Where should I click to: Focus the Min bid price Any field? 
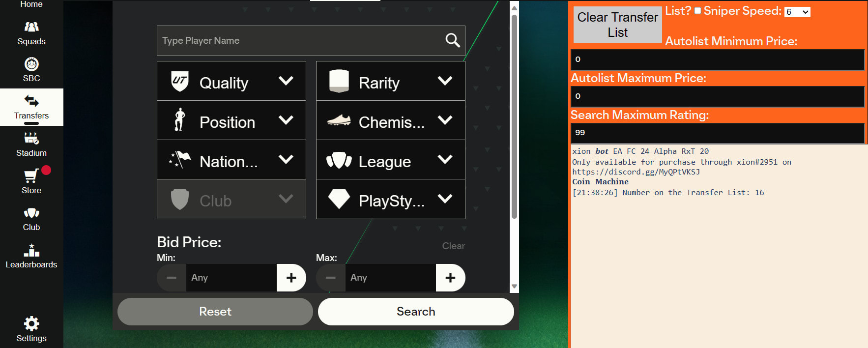click(x=231, y=278)
